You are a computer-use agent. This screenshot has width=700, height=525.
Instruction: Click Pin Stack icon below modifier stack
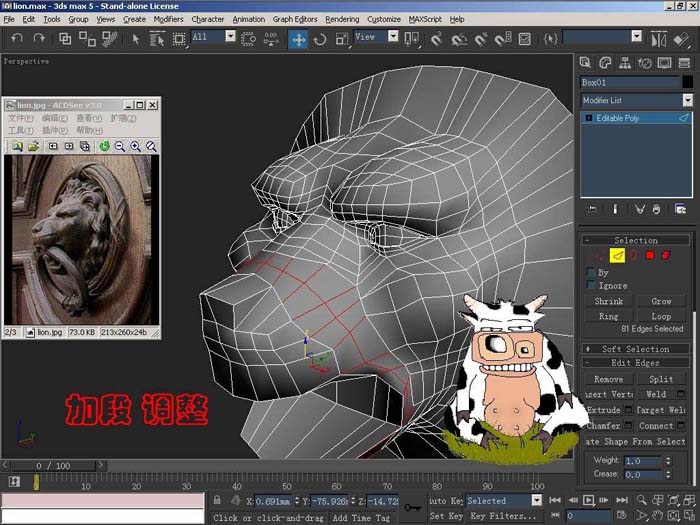592,209
